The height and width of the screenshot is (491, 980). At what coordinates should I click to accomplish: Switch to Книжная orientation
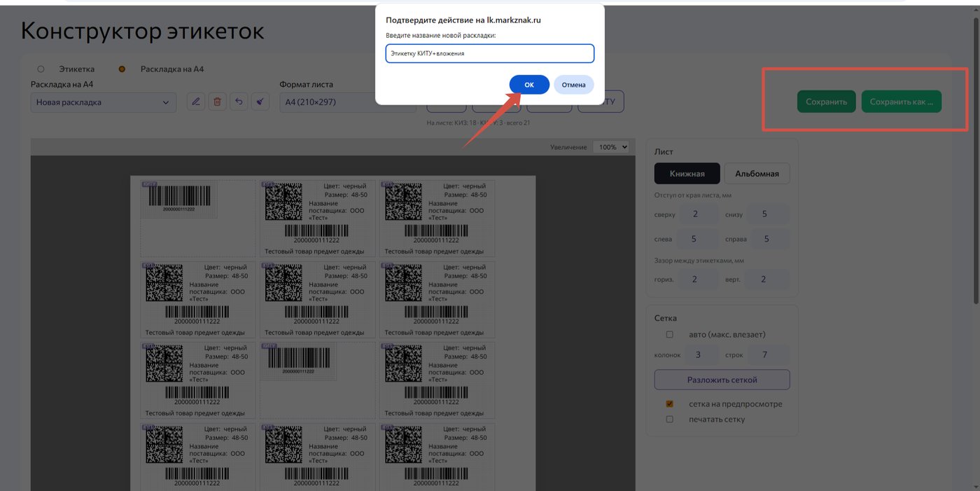click(687, 174)
